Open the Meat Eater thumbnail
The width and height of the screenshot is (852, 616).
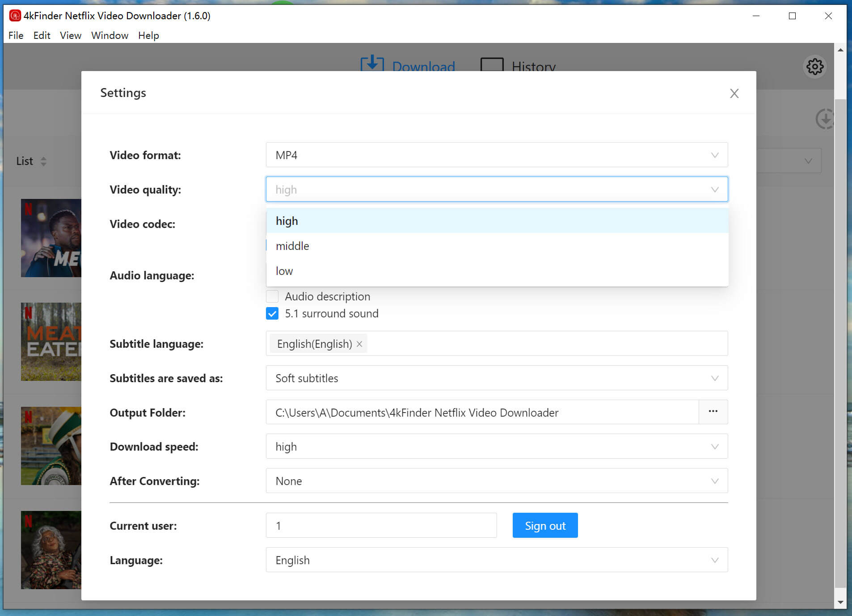51,342
